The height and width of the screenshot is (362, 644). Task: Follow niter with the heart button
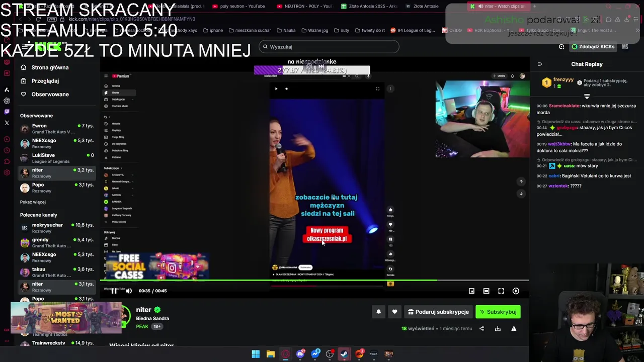pyautogui.click(x=394, y=312)
